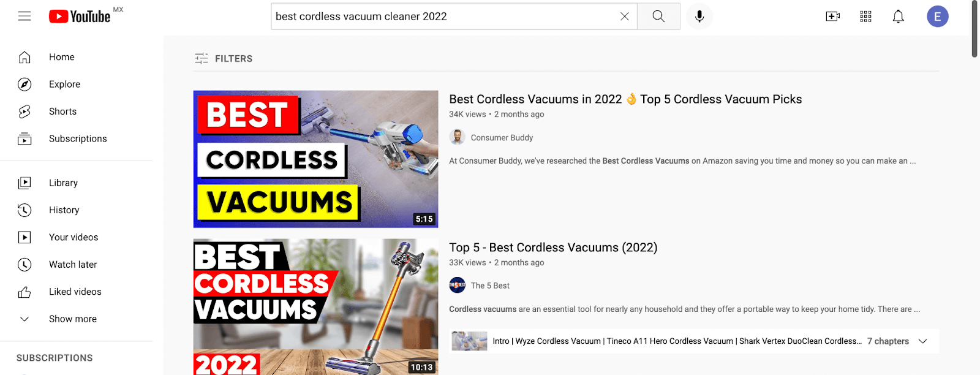
Task: Open search FILTERS options
Action: point(224,58)
